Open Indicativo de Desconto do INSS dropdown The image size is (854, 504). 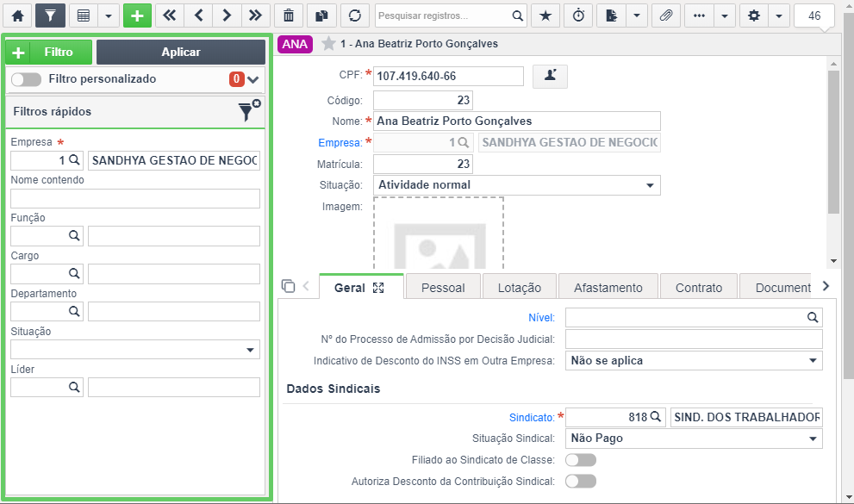(x=694, y=361)
